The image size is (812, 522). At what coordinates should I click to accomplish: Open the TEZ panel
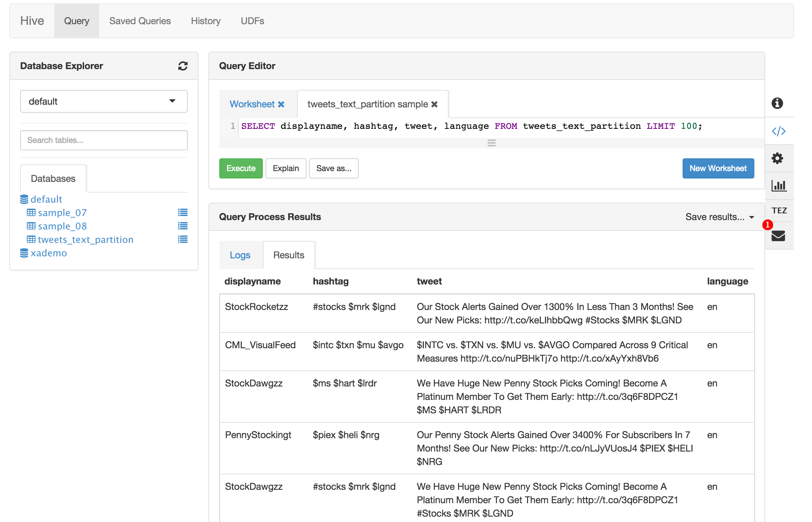coord(778,210)
